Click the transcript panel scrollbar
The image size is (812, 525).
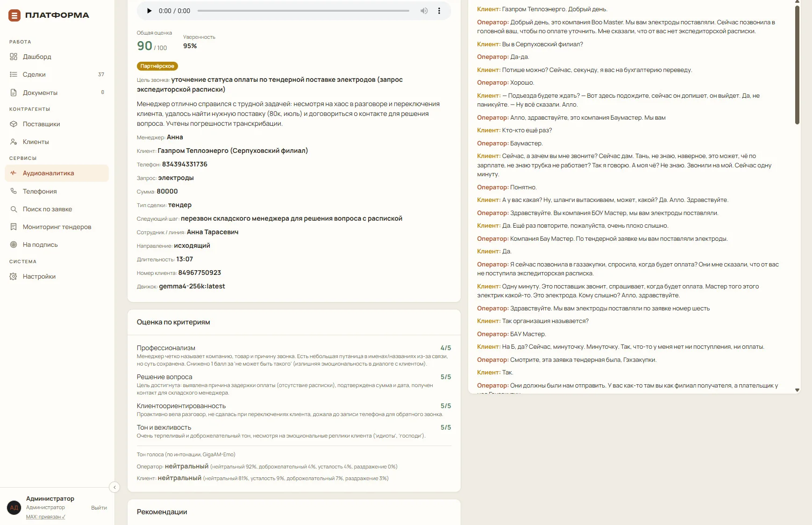pos(797,65)
